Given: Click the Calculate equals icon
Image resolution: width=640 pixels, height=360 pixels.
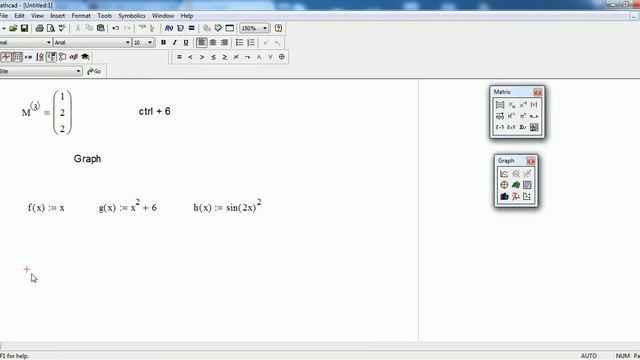Looking at the screenshot, I should tap(191, 28).
